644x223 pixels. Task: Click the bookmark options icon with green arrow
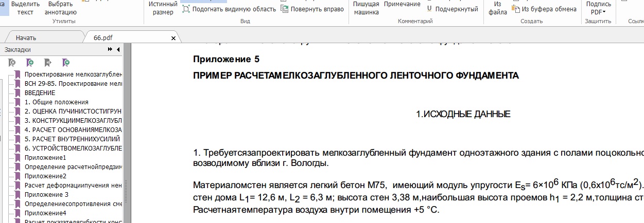coord(66,63)
